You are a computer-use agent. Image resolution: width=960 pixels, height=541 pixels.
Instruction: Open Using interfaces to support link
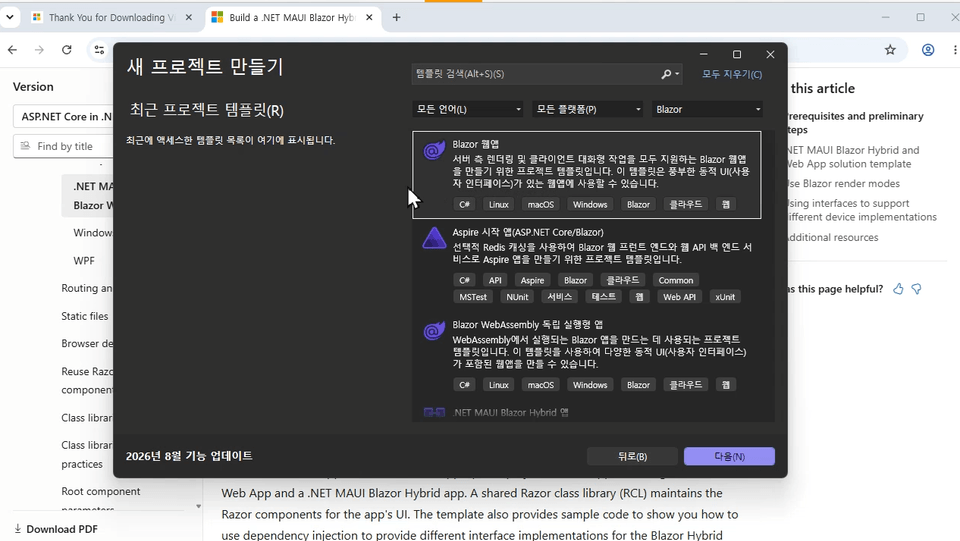pos(861,210)
